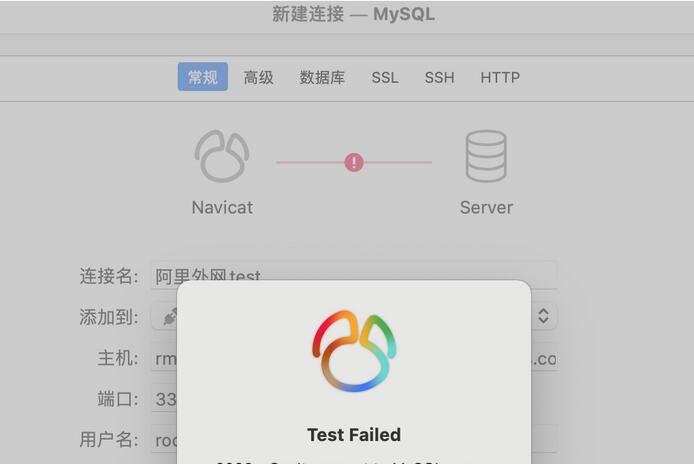Click the red connection error exclamation icon

354,162
